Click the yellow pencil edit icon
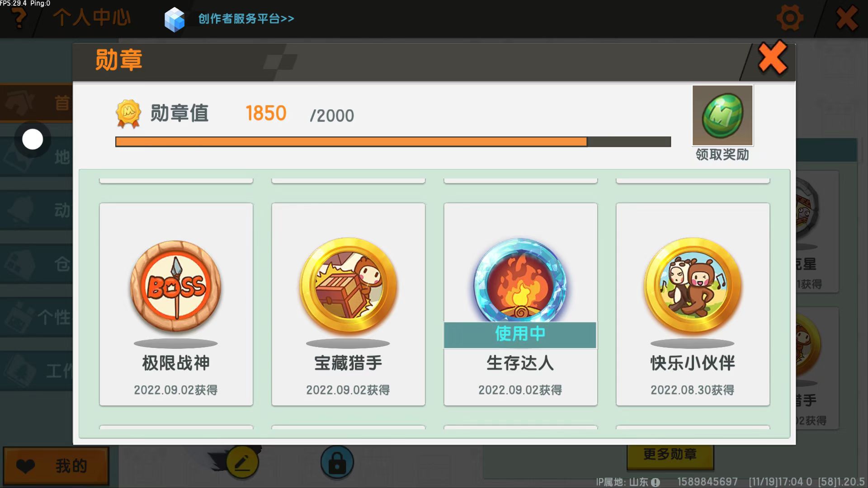This screenshot has height=488, width=868. coord(242,462)
